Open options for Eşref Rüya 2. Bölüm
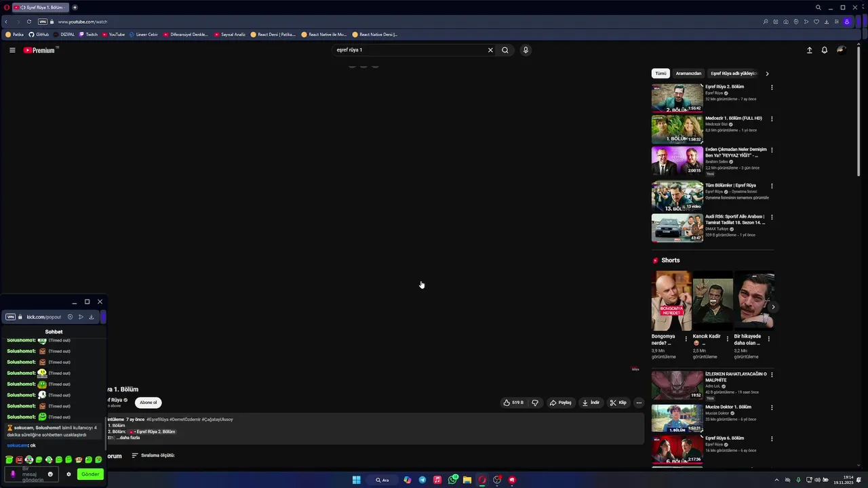This screenshot has height=488, width=868. click(x=772, y=87)
